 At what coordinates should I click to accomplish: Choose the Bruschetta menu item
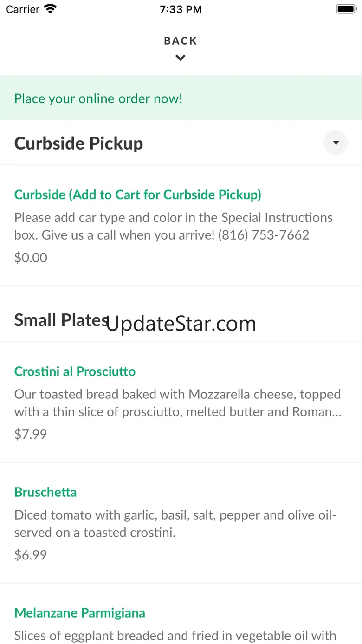tap(45, 492)
